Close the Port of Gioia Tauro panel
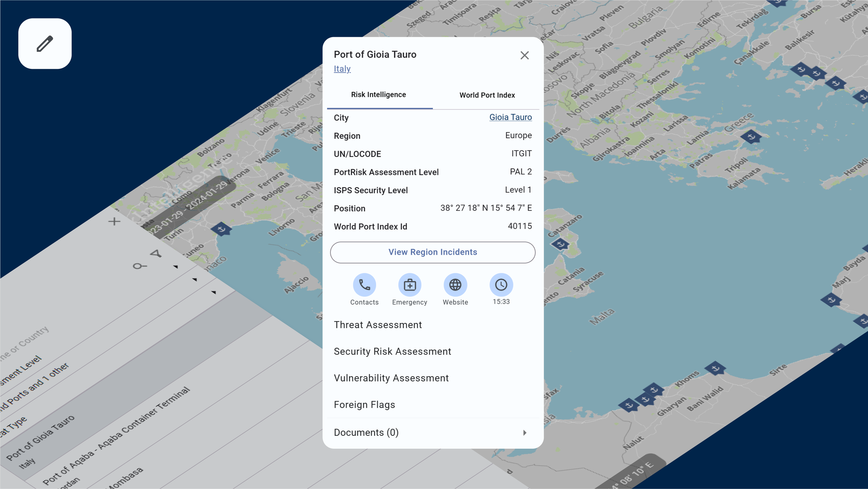This screenshot has height=489, width=868. pyautogui.click(x=524, y=55)
